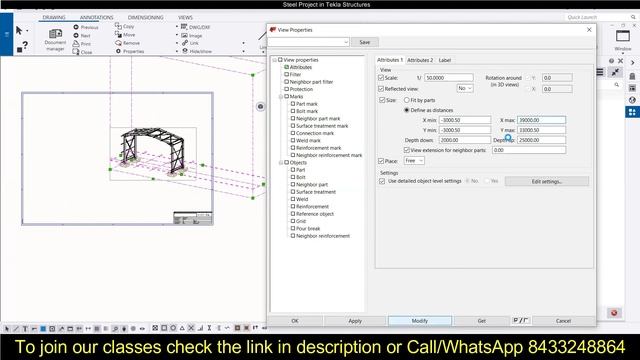
Task: Click the blue square icon in bottom toolbar
Action: click(x=43, y=328)
